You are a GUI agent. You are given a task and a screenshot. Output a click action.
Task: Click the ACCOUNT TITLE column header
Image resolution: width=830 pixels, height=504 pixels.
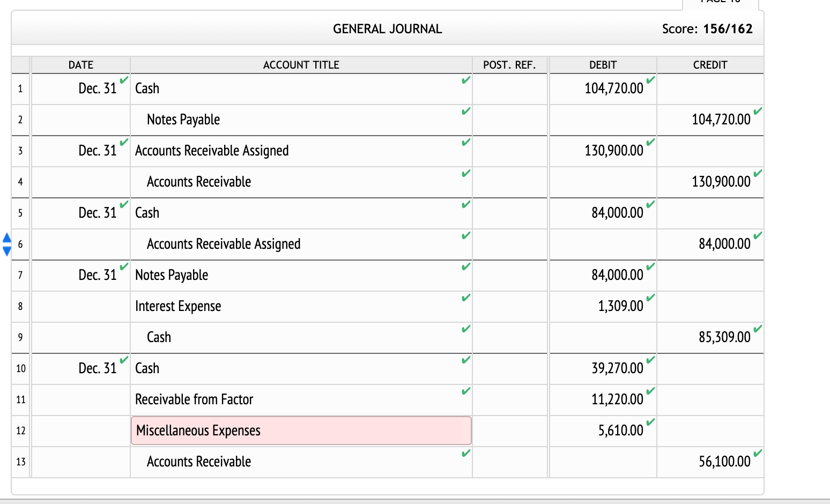[301, 65]
